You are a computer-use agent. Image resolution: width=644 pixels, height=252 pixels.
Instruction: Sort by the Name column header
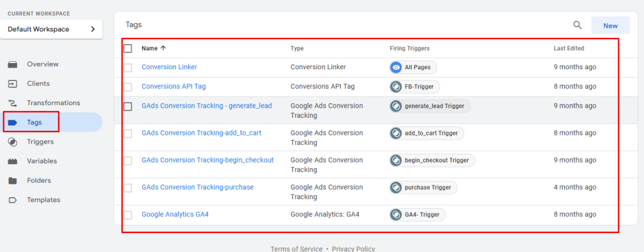click(150, 48)
